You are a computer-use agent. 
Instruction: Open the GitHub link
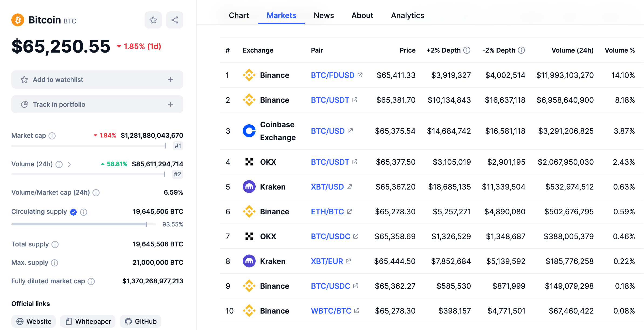(x=141, y=321)
